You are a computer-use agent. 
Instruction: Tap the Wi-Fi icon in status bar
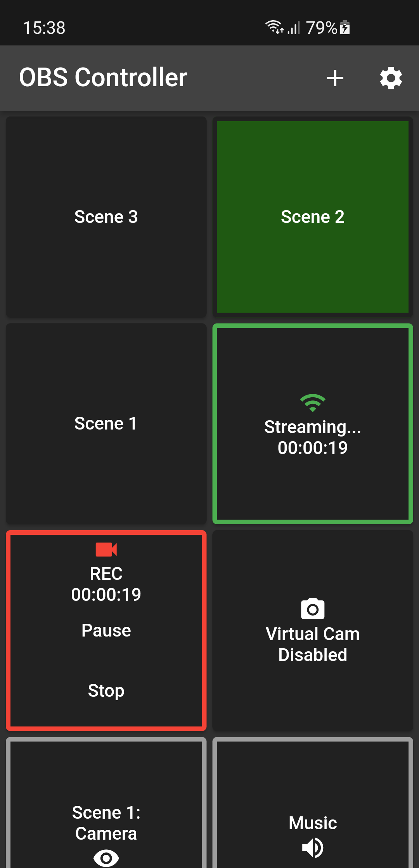click(274, 27)
